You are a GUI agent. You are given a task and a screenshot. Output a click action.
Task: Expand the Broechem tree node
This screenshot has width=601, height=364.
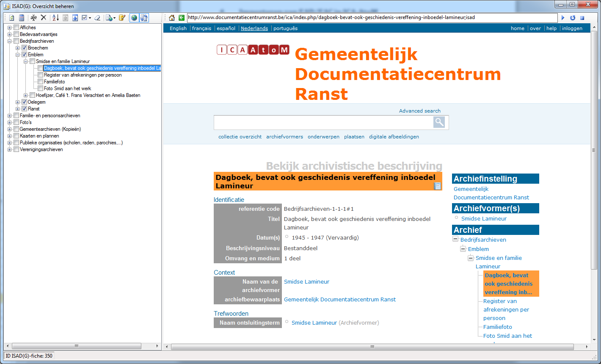(x=18, y=48)
